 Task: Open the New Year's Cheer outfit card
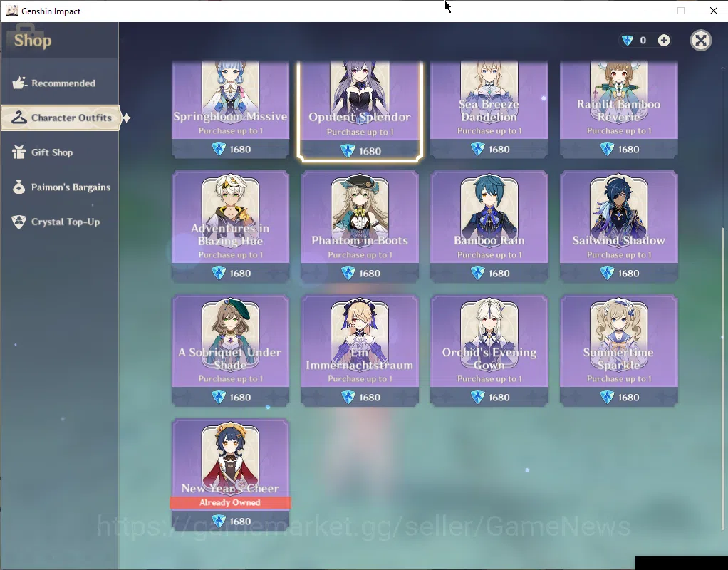[x=230, y=475]
